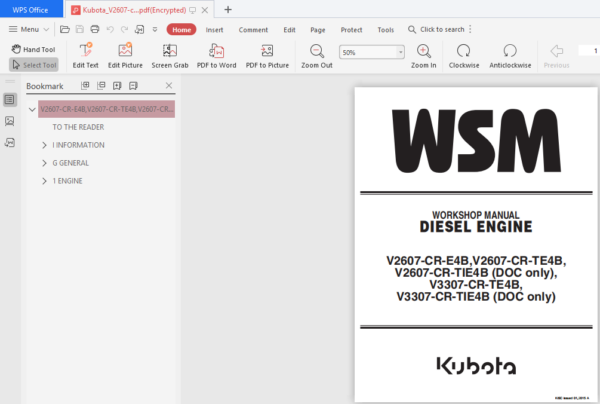Click the Screen Grab tool
The width and height of the screenshot is (600, 404).
pyautogui.click(x=170, y=56)
